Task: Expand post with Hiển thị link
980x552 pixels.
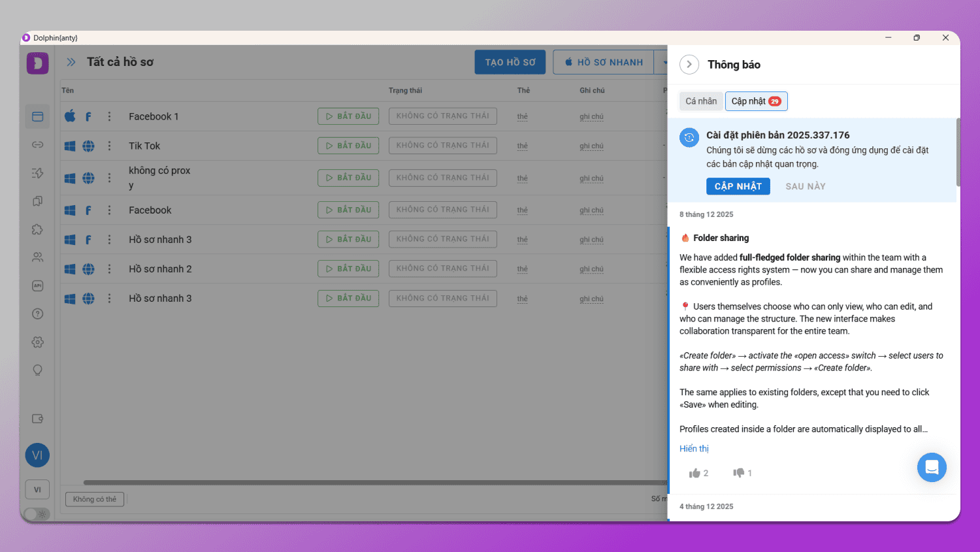Action: [694, 449]
